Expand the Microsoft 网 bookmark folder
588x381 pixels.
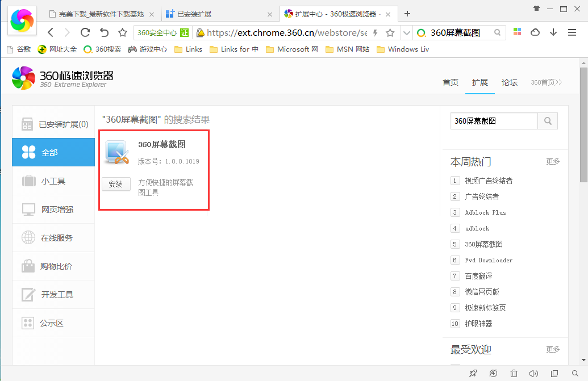tap(292, 49)
